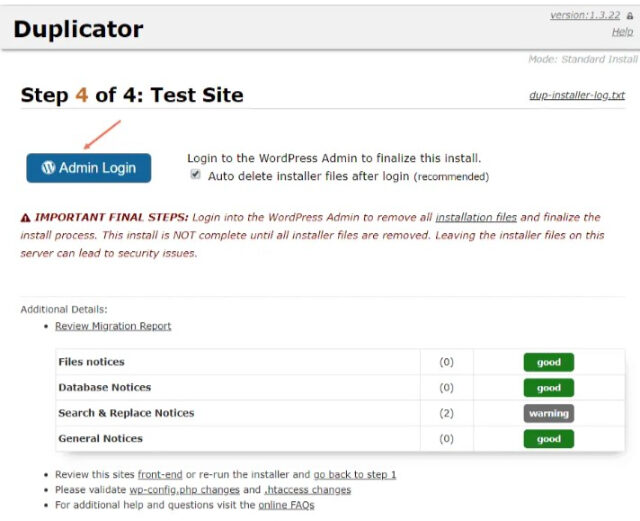
Task: Click the Mode: Standard Install text
Action: coord(583,59)
